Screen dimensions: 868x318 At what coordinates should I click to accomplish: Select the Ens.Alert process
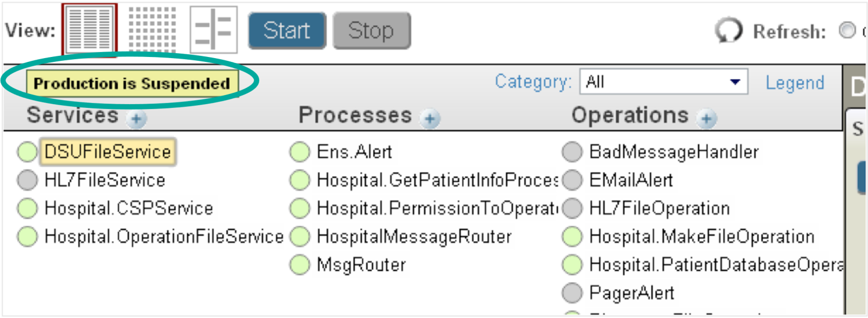click(x=354, y=152)
